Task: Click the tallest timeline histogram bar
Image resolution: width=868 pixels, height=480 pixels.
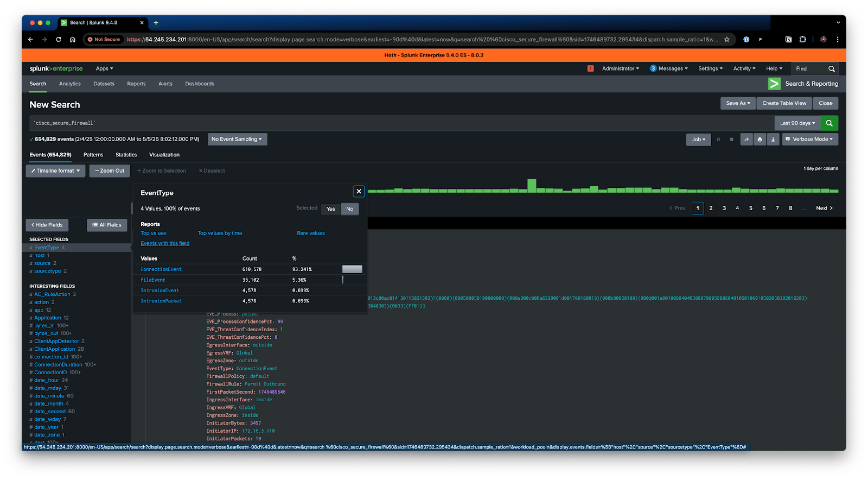Action: pyautogui.click(x=532, y=186)
